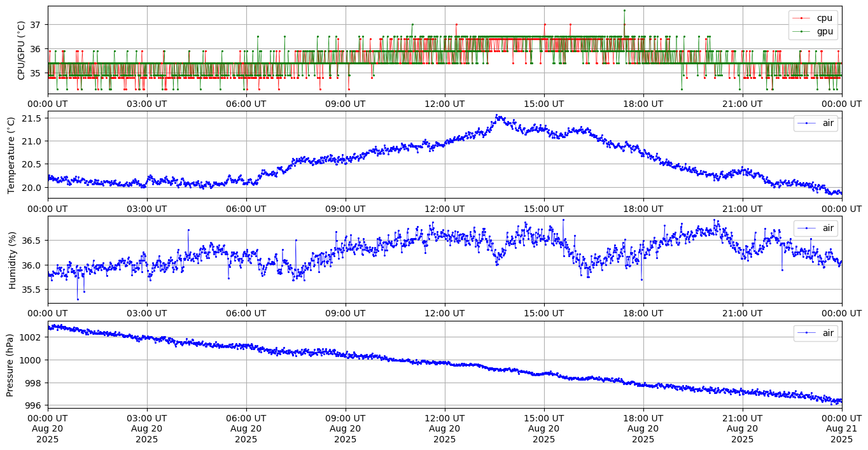Click 'air' legend label in Humidity plot
Screen dimensions: 868x450
[x=828, y=228]
